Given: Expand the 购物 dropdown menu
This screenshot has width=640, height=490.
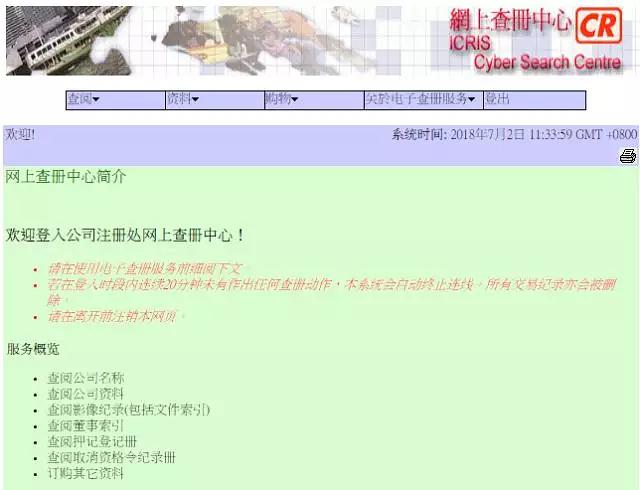Looking at the screenshot, I should click(282, 100).
